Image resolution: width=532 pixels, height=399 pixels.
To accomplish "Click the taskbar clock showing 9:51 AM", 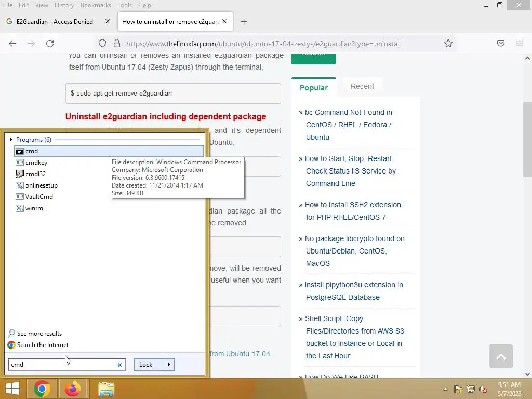I will [509, 389].
